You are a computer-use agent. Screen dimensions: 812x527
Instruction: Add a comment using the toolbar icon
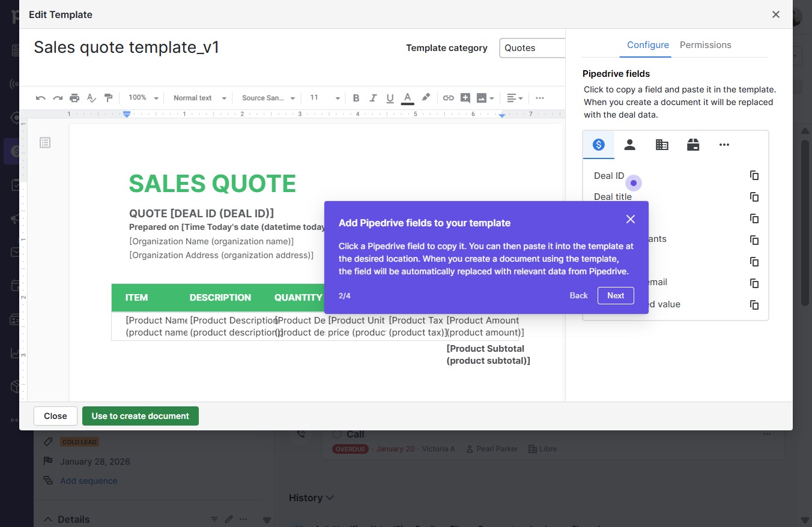[465, 98]
